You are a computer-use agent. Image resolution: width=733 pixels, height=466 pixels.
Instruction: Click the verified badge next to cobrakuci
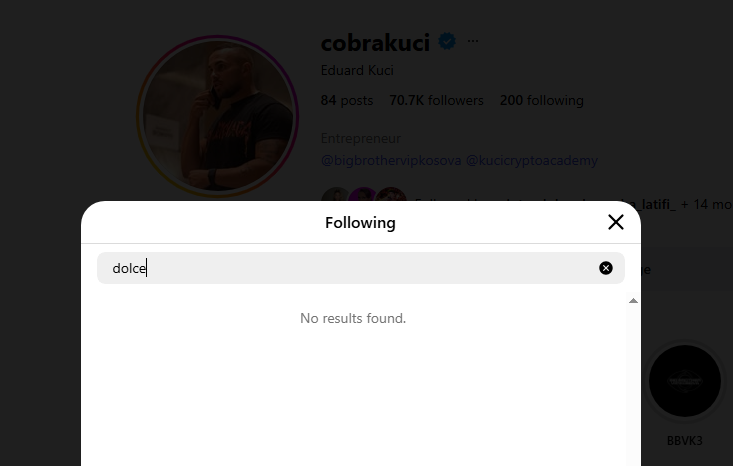point(447,41)
